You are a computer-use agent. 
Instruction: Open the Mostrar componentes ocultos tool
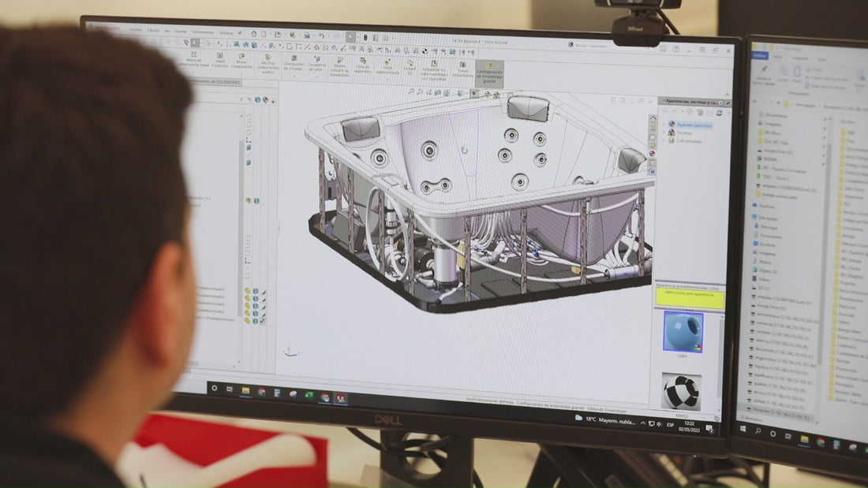[268, 62]
